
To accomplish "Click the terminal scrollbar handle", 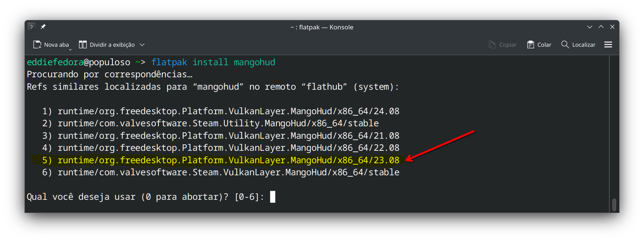I will (614, 205).
